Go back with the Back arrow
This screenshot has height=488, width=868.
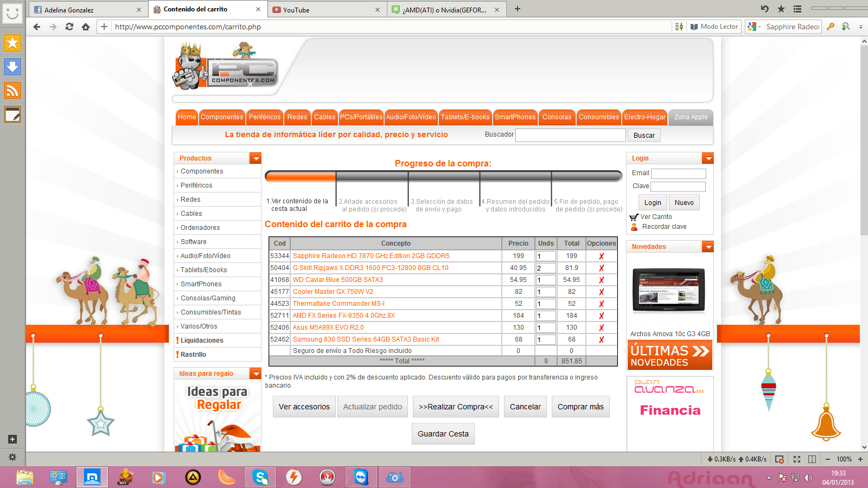coord(37,27)
